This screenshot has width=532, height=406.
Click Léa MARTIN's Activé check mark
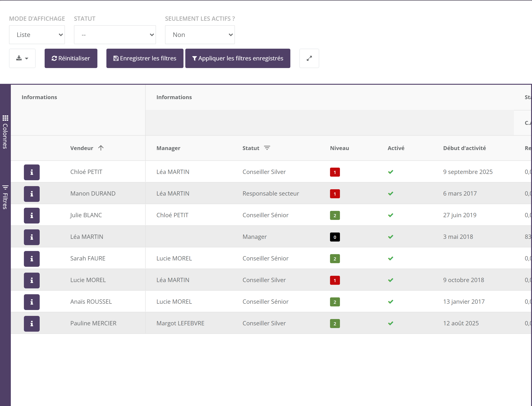[x=390, y=237]
